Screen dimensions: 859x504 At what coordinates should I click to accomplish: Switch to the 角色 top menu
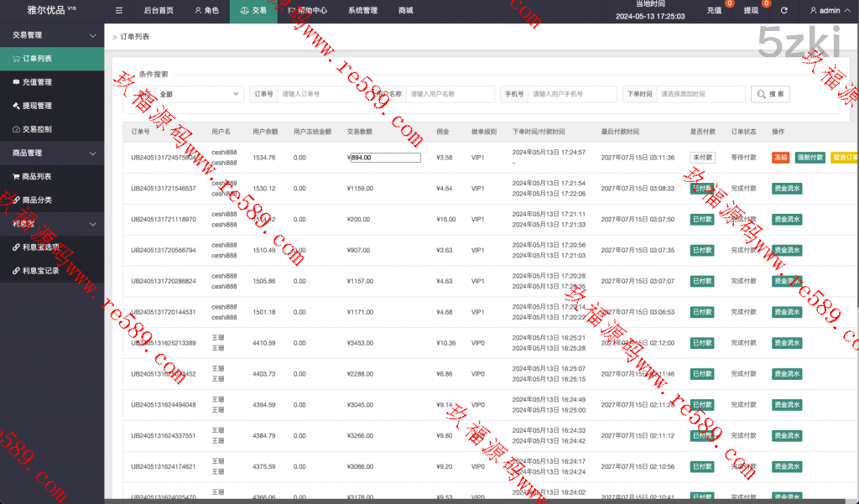click(206, 11)
